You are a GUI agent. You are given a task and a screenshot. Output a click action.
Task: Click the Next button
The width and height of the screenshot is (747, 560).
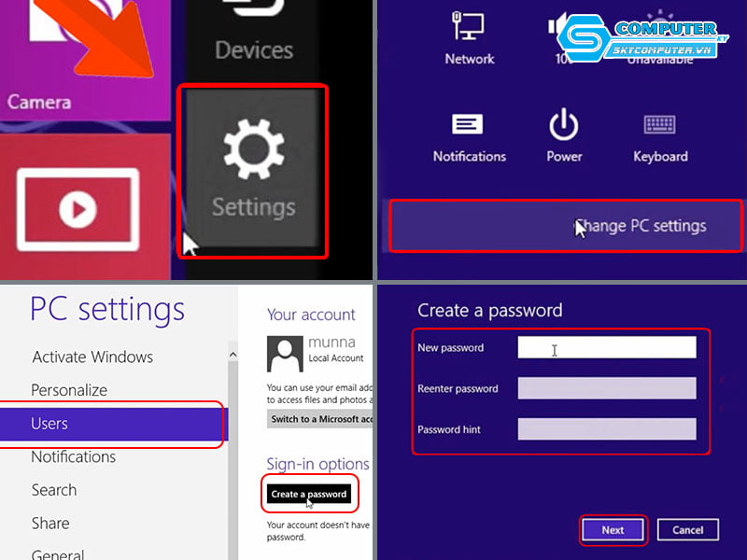point(613,529)
